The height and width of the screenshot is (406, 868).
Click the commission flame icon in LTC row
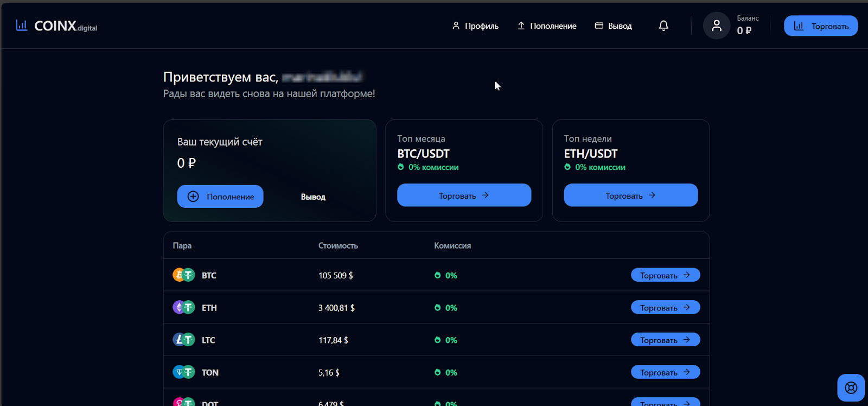(x=437, y=340)
